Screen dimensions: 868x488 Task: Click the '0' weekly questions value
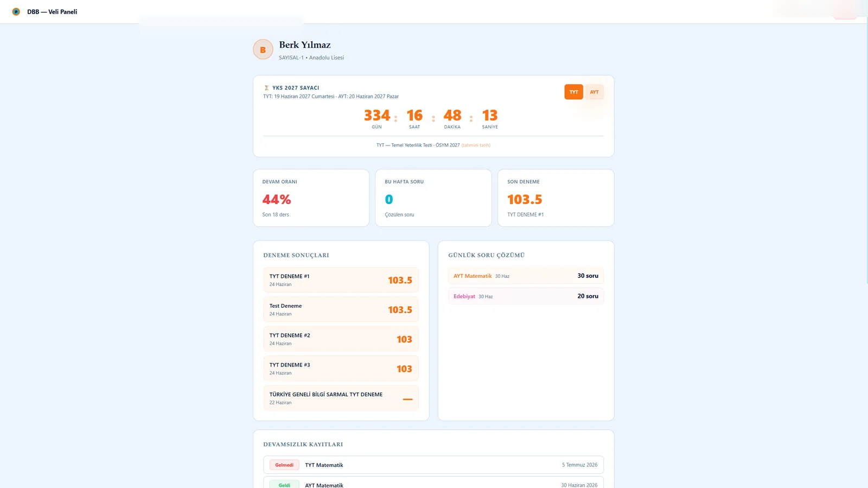click(x=389, y=200)
